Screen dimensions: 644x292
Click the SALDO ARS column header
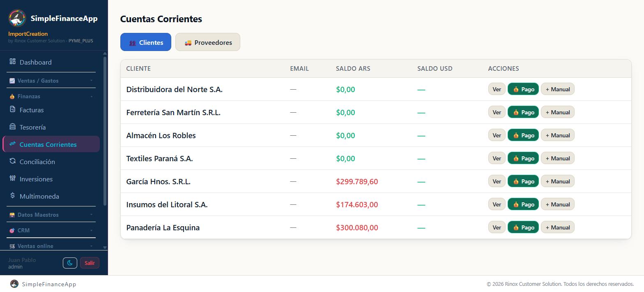[353, 68]
